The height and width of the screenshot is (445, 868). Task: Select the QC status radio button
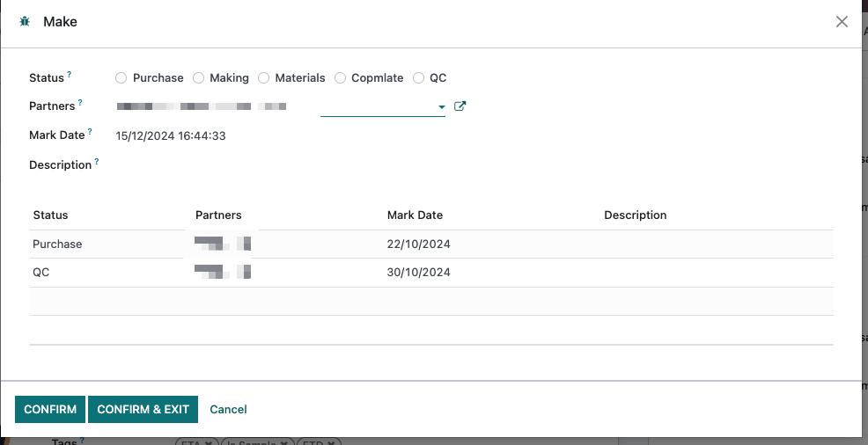coord(418,78)
